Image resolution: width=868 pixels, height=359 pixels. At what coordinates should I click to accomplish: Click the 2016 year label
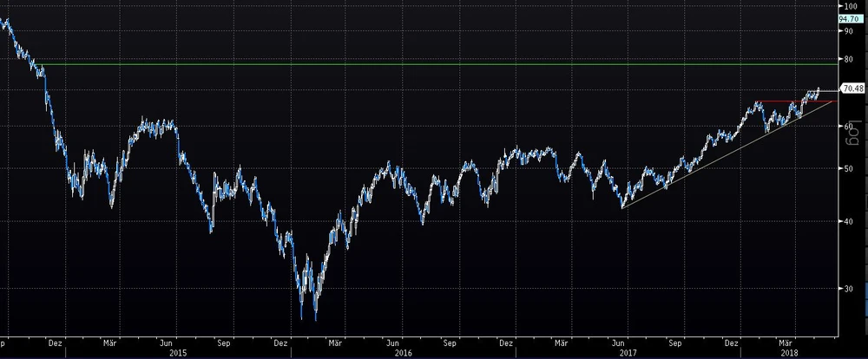403,353
